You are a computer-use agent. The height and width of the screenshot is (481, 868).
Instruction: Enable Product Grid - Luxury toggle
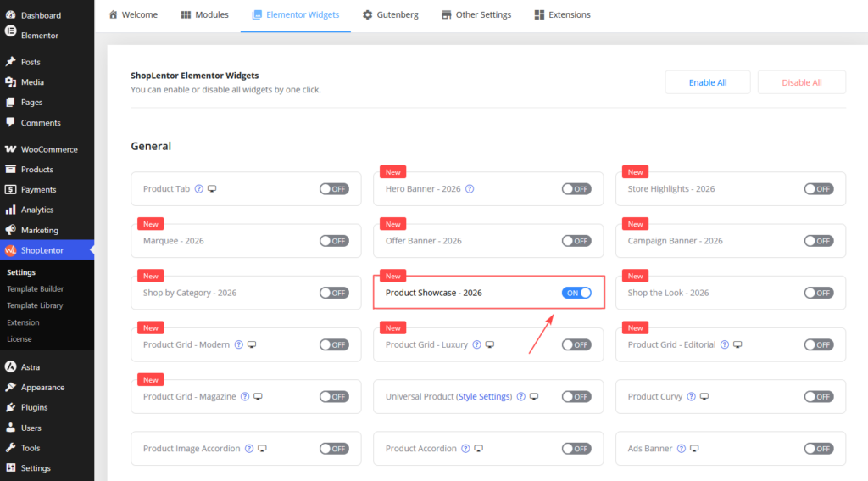[x=576, y=344]
